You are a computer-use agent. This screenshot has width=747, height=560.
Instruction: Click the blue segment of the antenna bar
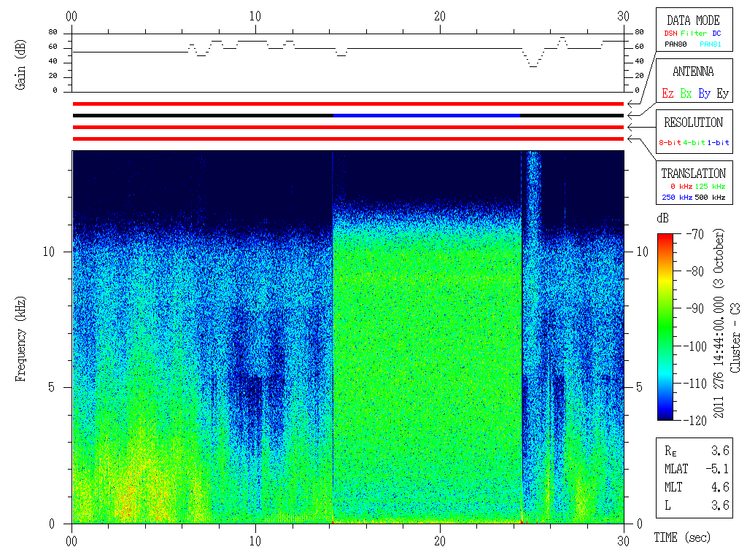(427, 115)
